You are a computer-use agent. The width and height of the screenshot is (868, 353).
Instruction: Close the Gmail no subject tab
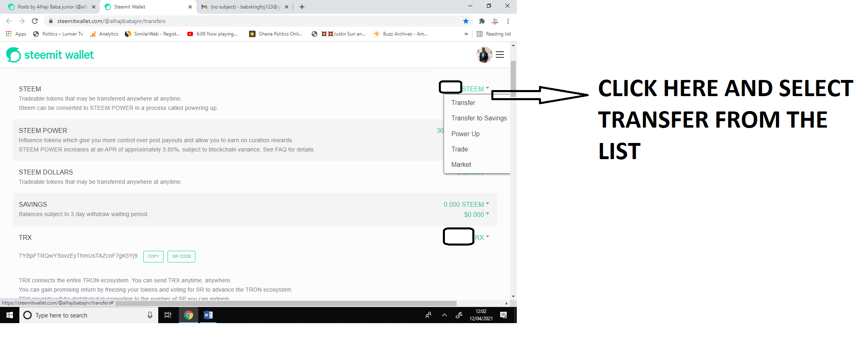pyautogui.click(x=287, y=7)
